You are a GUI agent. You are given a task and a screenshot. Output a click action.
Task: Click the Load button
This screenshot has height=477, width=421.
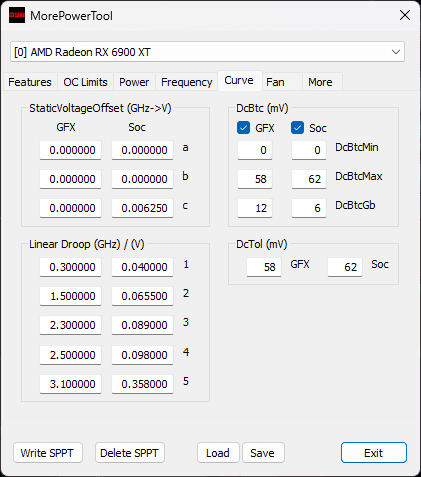coord(218,453)
